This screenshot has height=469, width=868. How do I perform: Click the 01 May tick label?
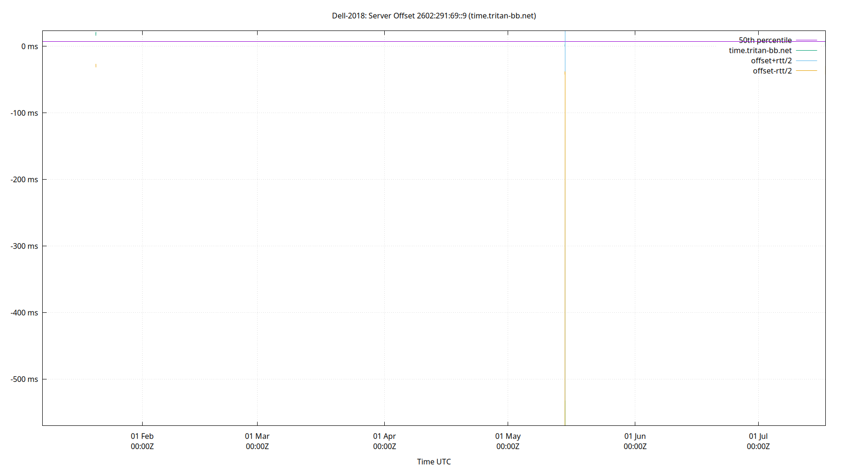(x=508, y=436)
